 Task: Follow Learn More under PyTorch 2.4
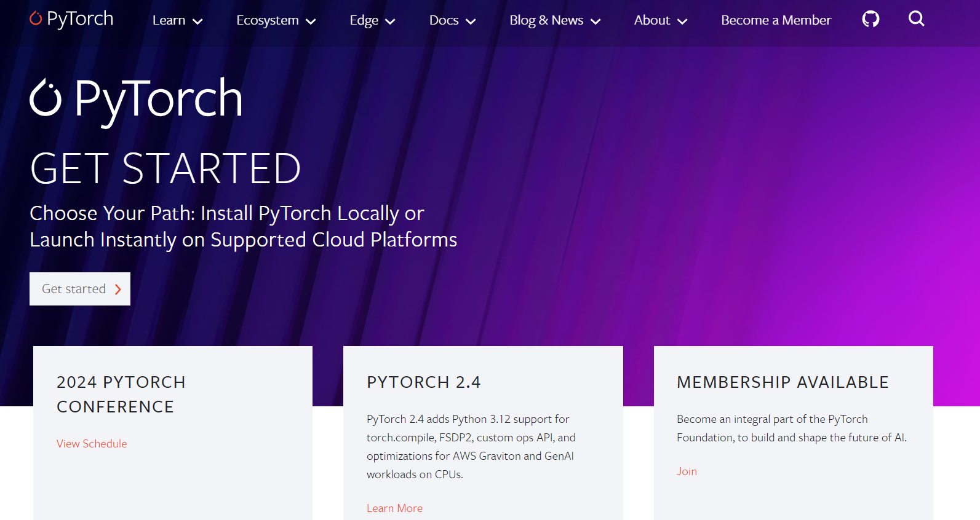coord(394,508)
